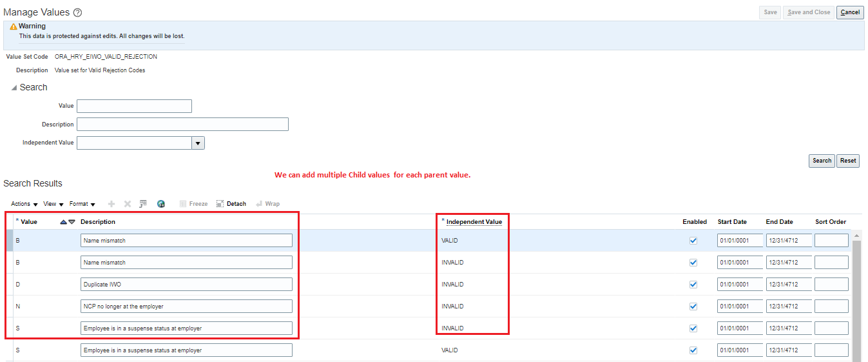
Task: Click the delete row X icon
Action: point(127,204)
